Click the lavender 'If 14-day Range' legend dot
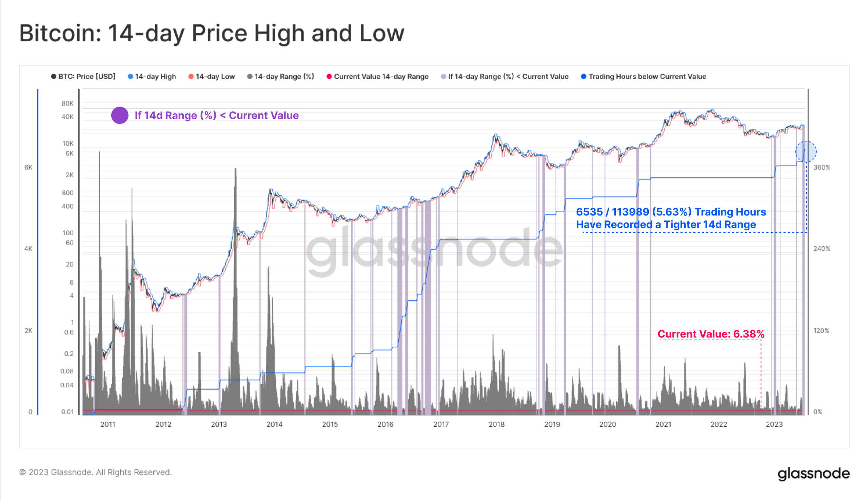The width and height of the screenshot is (868, 500). 443,77
